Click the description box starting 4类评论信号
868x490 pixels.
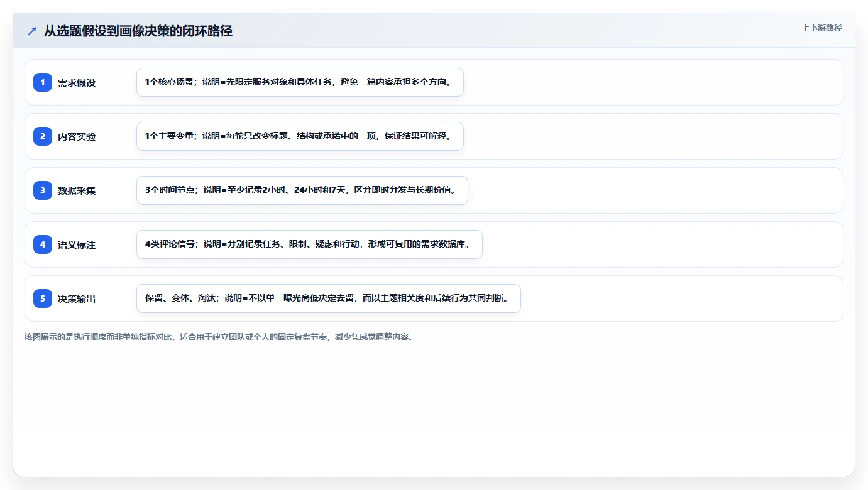pos(309,244)
